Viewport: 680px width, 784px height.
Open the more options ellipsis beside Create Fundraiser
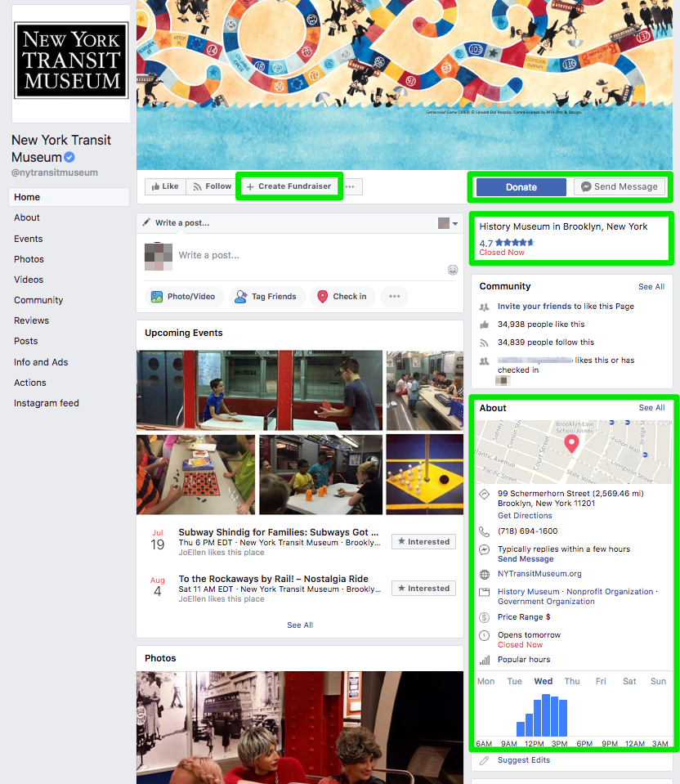click(x=350, y=186)
